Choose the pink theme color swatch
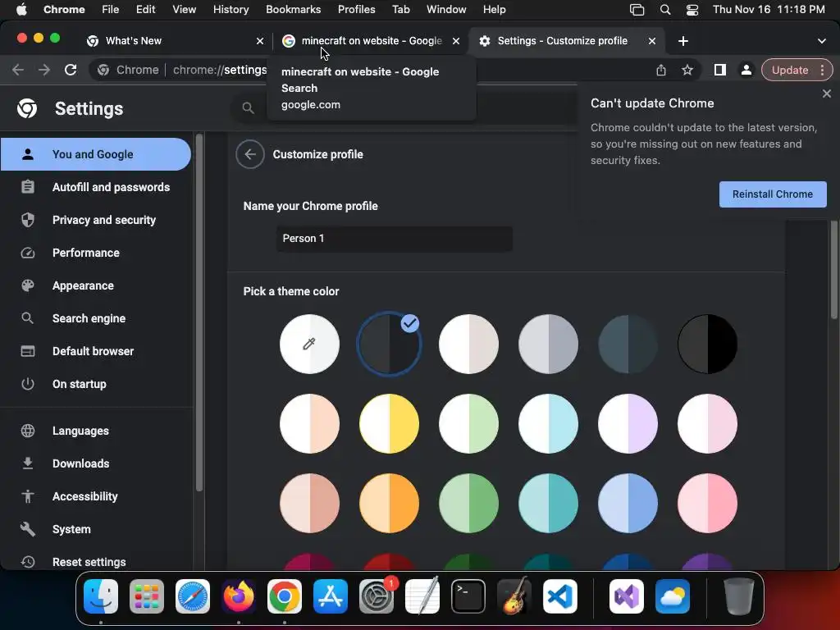Viewport: 840px width, 630px height. point(707,504)
